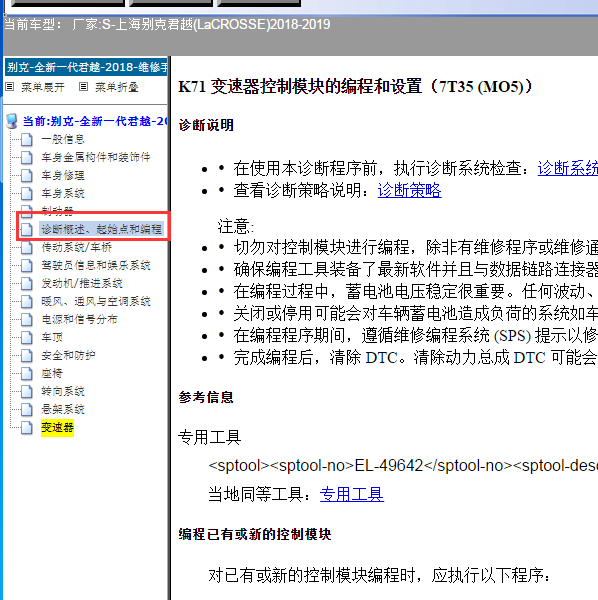
Task: Click page icon next to 变速器
Action: click(26, 427)
